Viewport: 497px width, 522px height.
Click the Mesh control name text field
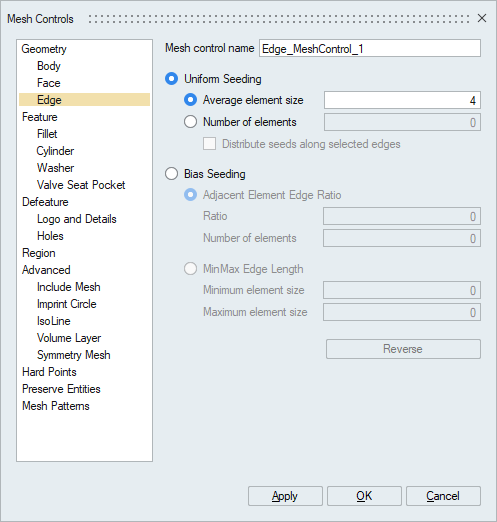370,48
